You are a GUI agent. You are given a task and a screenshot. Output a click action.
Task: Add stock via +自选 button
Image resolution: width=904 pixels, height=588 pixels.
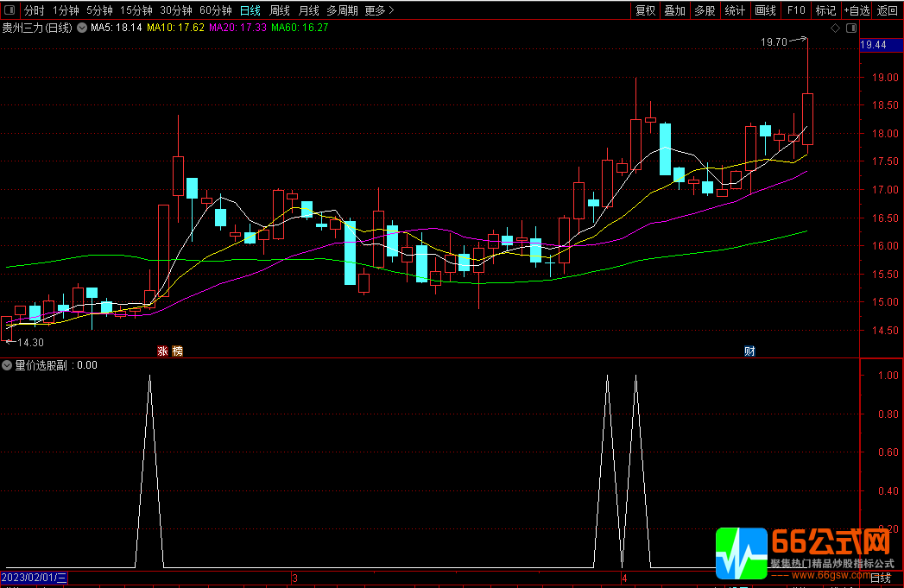tap(856, 10)
